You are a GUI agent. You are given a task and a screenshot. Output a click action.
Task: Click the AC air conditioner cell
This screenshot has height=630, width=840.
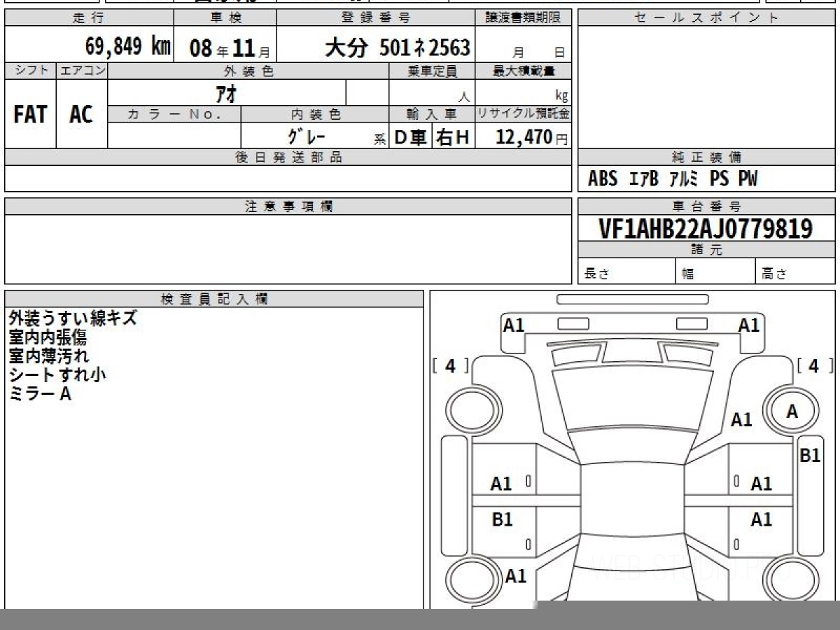(x=81, y=115)
